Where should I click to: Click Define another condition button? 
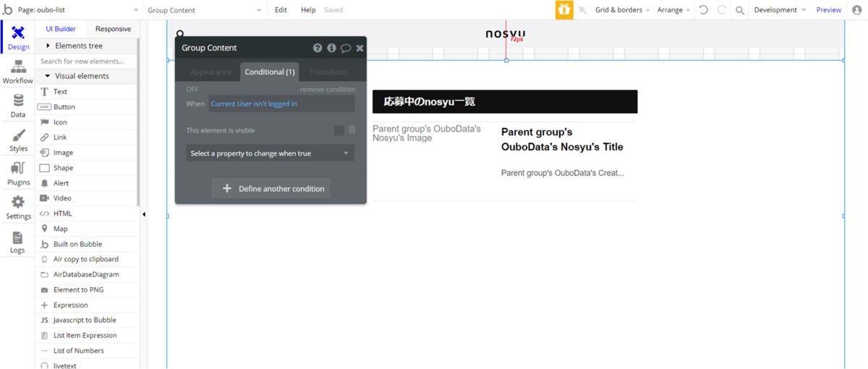point(271,189)
